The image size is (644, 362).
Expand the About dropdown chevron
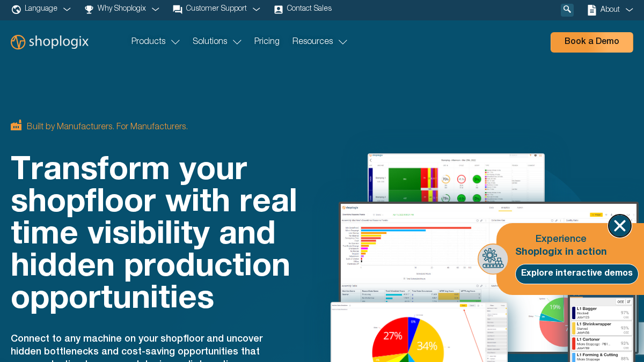630,10
